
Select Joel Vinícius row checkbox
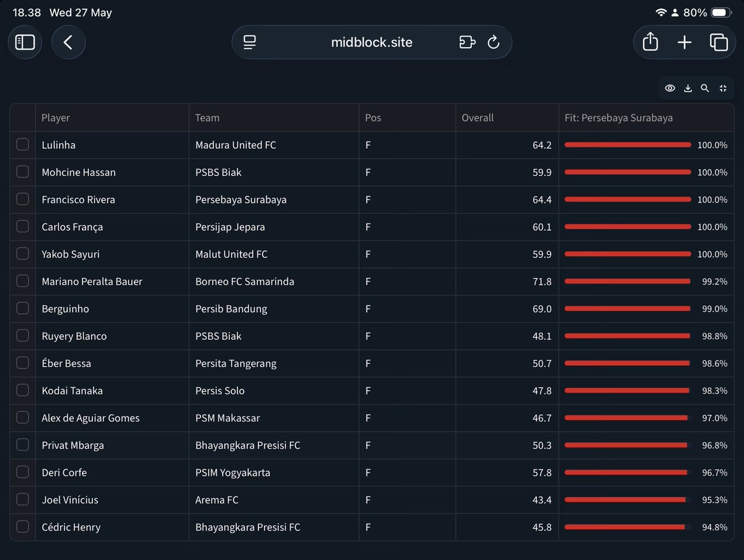(22, 499)
